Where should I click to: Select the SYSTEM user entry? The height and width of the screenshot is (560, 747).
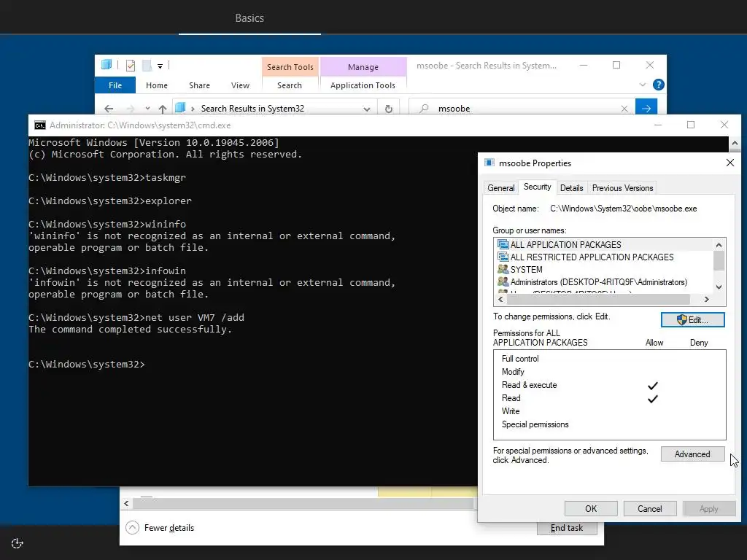[x=605, y=270]
